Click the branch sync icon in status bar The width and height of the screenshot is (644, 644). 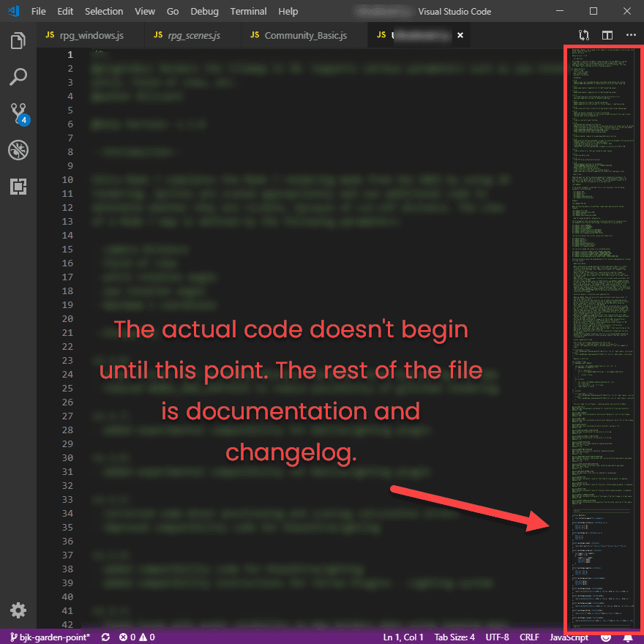point(105,637)
